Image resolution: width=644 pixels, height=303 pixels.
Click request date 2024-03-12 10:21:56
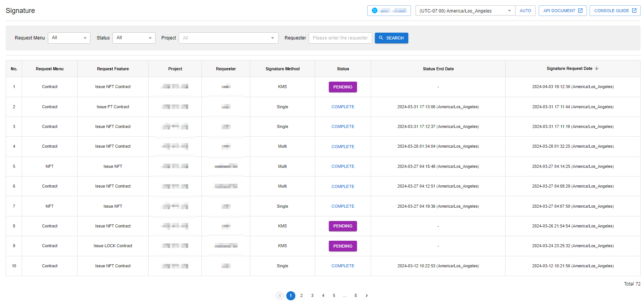(573, 266)
